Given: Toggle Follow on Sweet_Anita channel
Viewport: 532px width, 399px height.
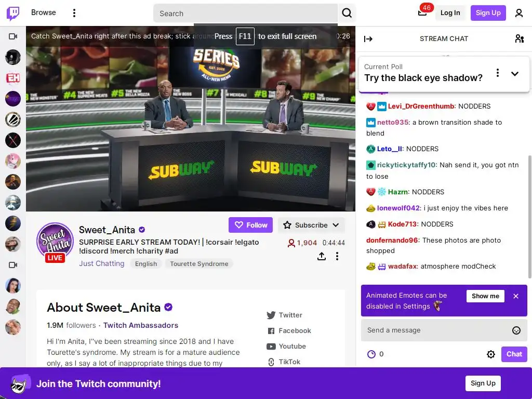Looking at the screenshot, I should click(x=250, y=225).
